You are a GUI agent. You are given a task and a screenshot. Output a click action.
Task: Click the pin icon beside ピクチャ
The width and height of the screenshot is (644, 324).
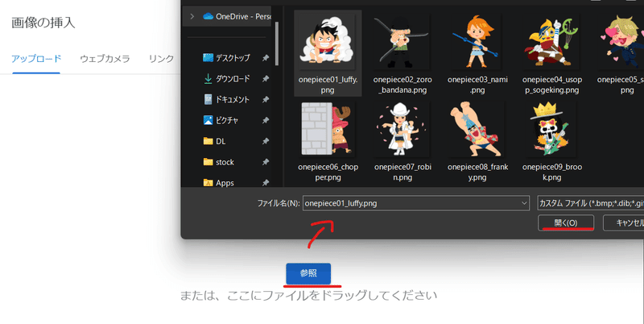[266, 120]
